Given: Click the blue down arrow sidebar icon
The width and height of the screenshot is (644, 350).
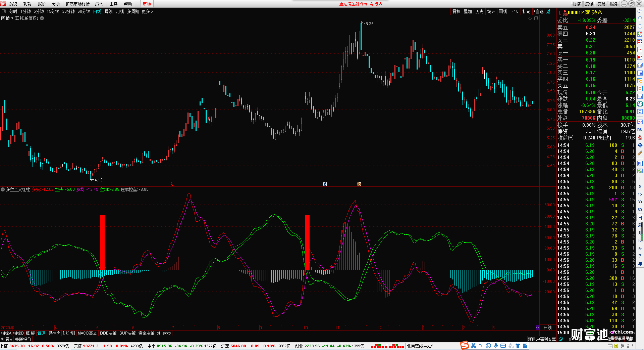Looking at the screenshot, I should click(640, 27).
